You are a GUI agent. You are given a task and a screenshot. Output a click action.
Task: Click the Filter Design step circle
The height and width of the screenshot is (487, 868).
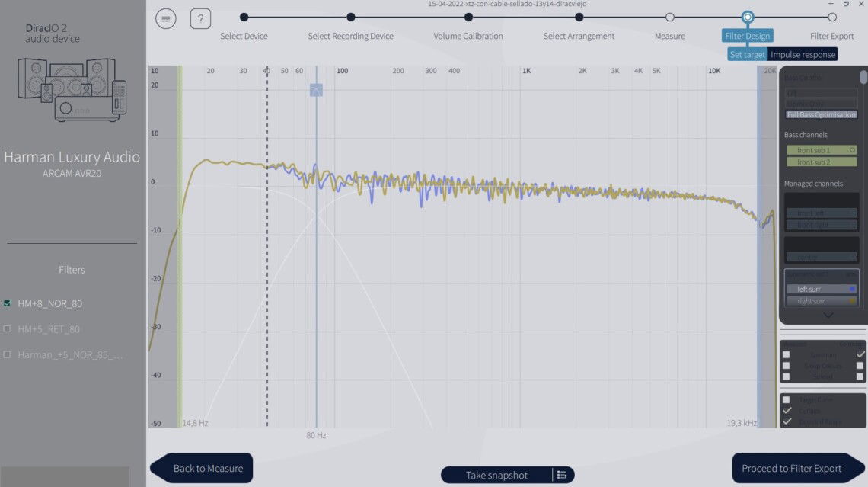coord(747,17)
